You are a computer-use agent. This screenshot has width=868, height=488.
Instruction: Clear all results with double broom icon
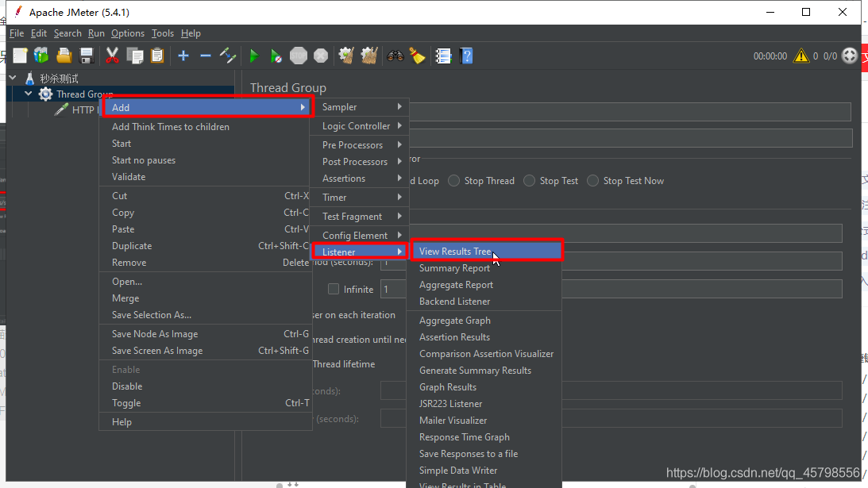pyautogui.click(x=369, y=56)
